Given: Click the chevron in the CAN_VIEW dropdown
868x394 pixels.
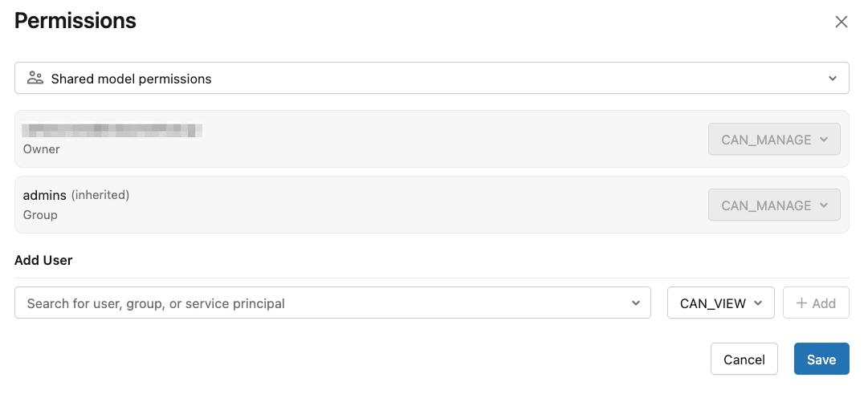Looking at the screenshot, I should tap(759, 303).
